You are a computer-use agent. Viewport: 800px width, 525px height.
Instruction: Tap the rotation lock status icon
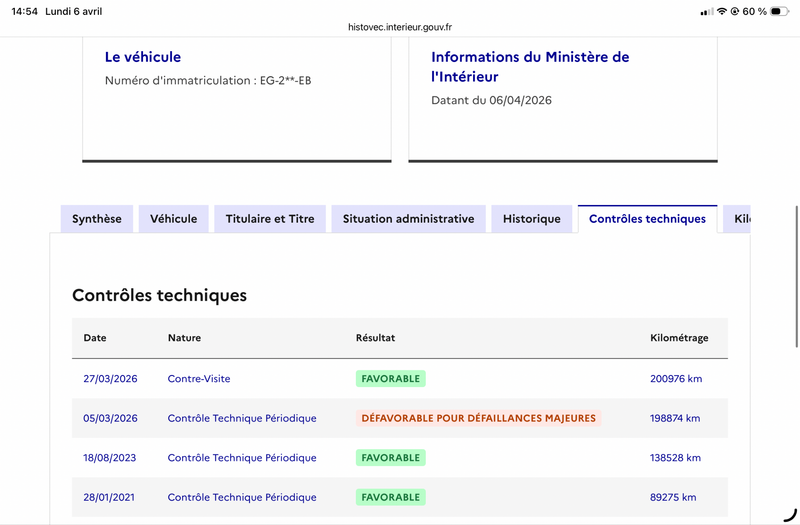pos(735,11)
